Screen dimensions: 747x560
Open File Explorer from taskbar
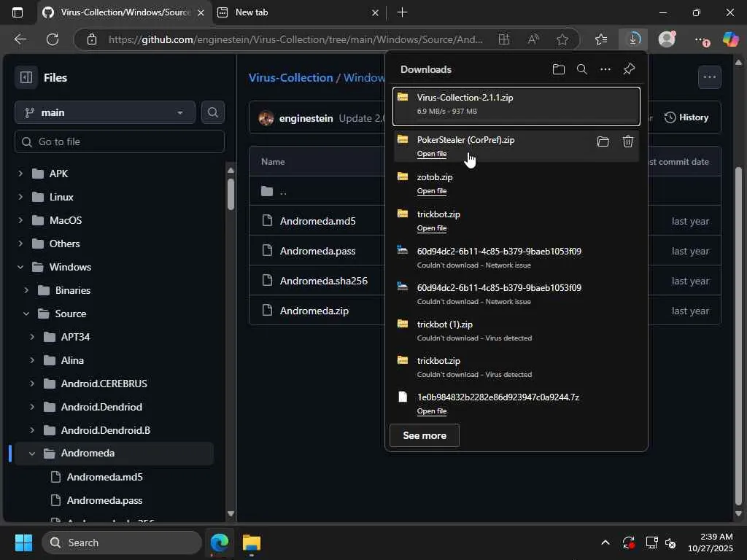click(252, 542)
